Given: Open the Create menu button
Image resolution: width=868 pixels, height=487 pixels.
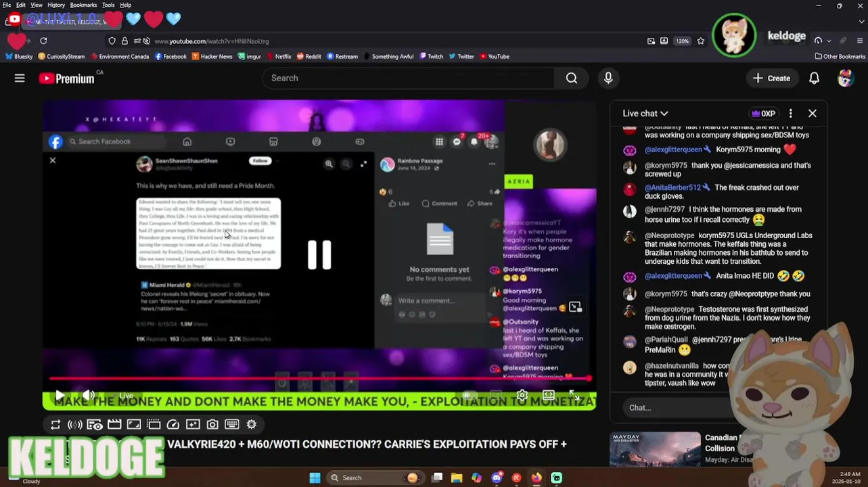Looking at the screenshot, I should click(x=771, y=78).
